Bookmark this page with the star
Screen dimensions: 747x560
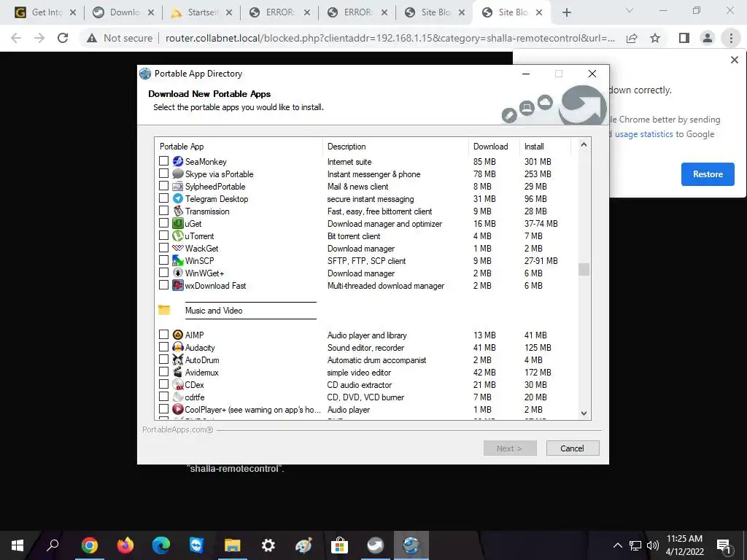point(655,38)
